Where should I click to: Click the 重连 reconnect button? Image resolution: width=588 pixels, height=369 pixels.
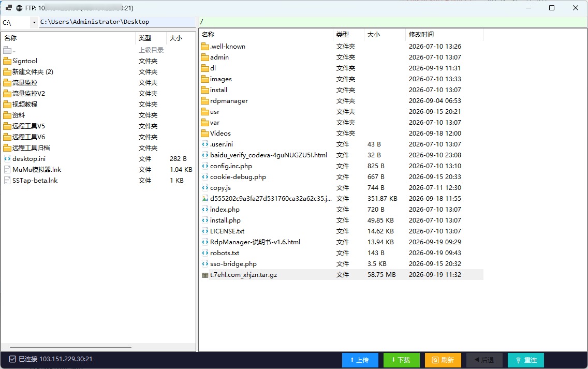[x=526, y=360]
